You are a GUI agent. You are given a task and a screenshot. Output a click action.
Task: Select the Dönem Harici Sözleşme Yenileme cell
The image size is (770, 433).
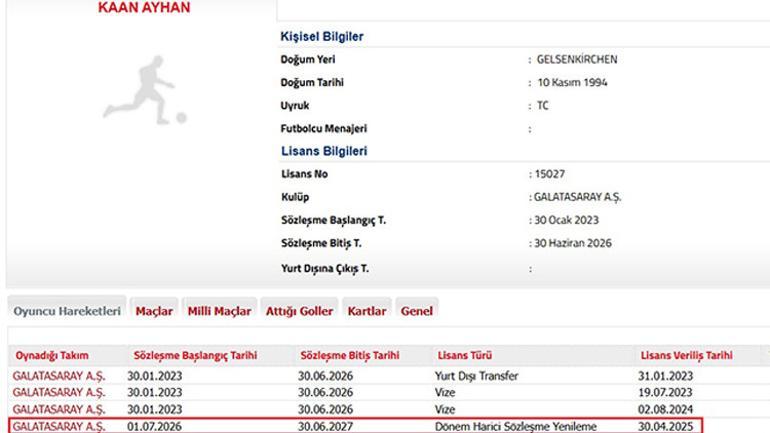pyautogui.click(x=516, y=426)
